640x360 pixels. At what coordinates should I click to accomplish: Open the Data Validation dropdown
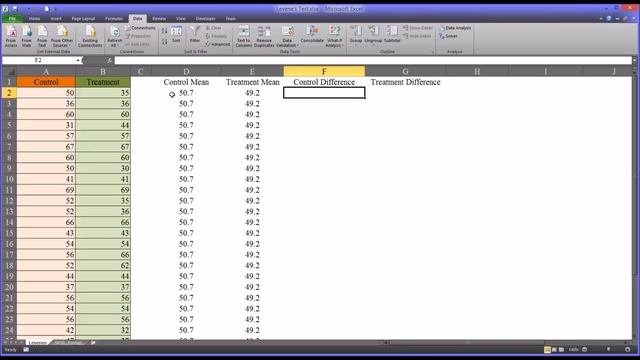[287, 36]
